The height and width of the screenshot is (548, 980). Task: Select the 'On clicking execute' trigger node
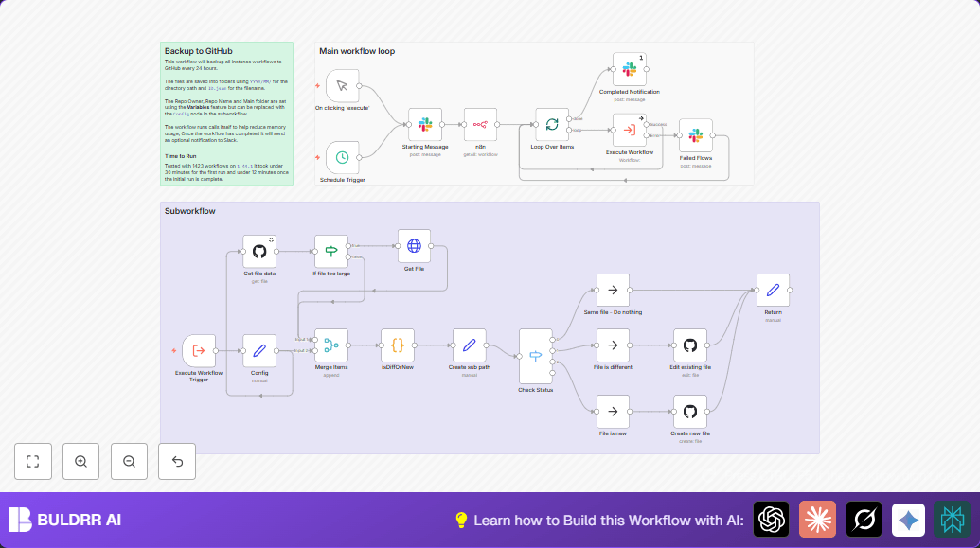coord(342,85)
